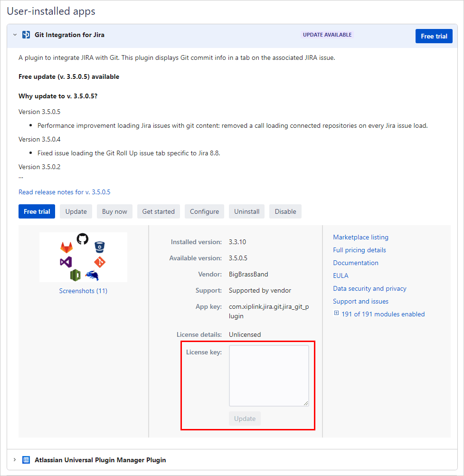Click the Atlassian Universal Plugin Manager icon
The image size is (464, 476).
point(26,460)
